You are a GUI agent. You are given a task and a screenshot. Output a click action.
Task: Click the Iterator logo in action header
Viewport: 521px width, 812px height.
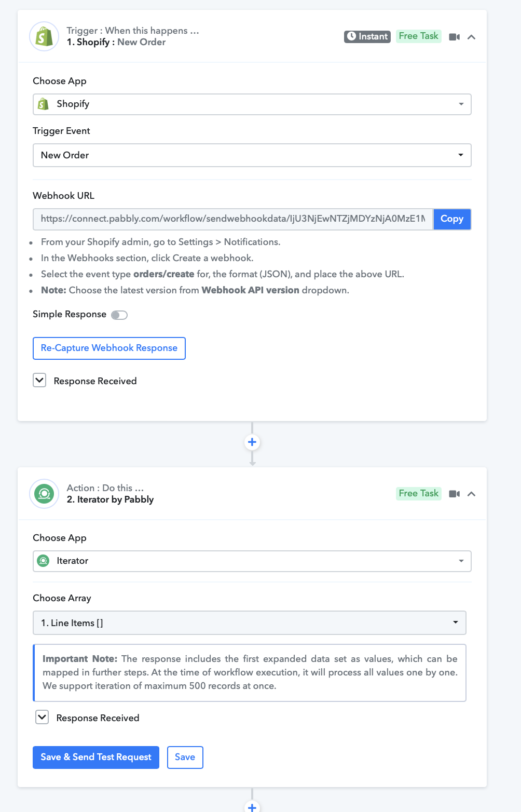[x=44, y=494]
